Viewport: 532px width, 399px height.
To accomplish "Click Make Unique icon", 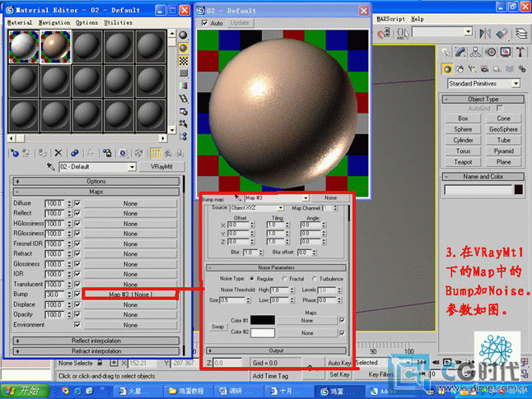I will (x=91, y=153).
